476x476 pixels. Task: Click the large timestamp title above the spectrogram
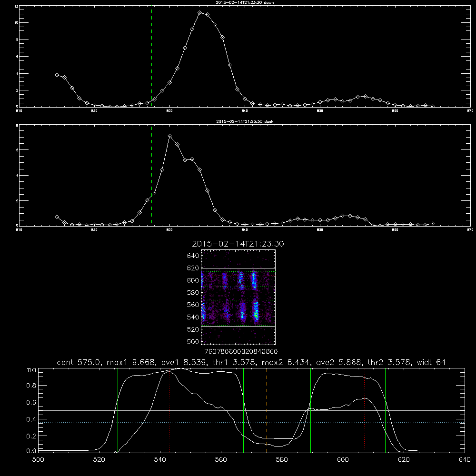(x=238, y=244)
